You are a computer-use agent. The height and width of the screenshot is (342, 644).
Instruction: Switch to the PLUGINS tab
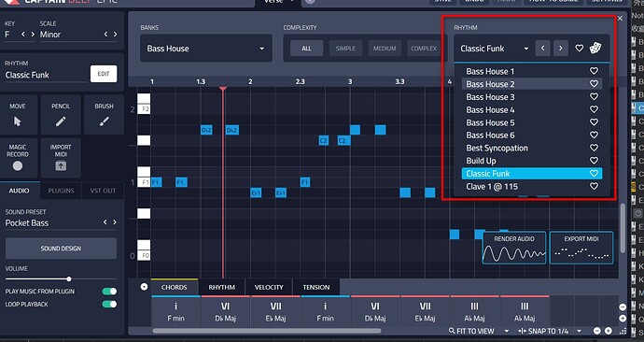[62, 191]
